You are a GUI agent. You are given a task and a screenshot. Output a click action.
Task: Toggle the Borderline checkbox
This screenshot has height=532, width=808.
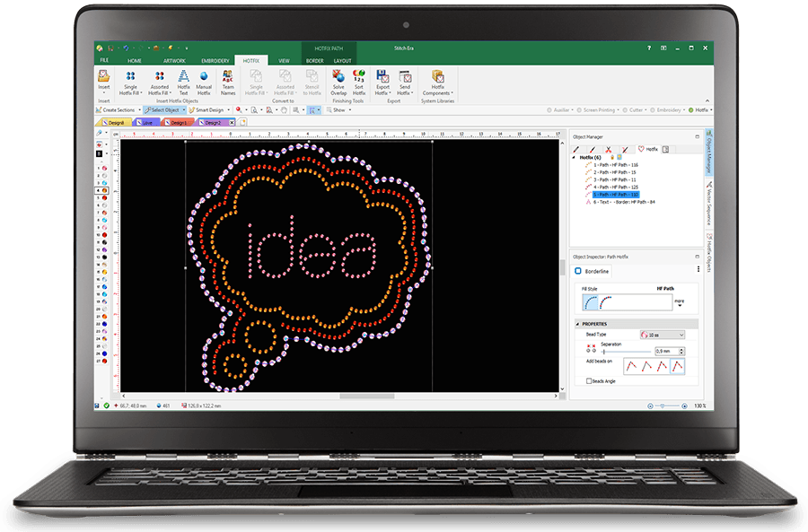coord(578,269)
